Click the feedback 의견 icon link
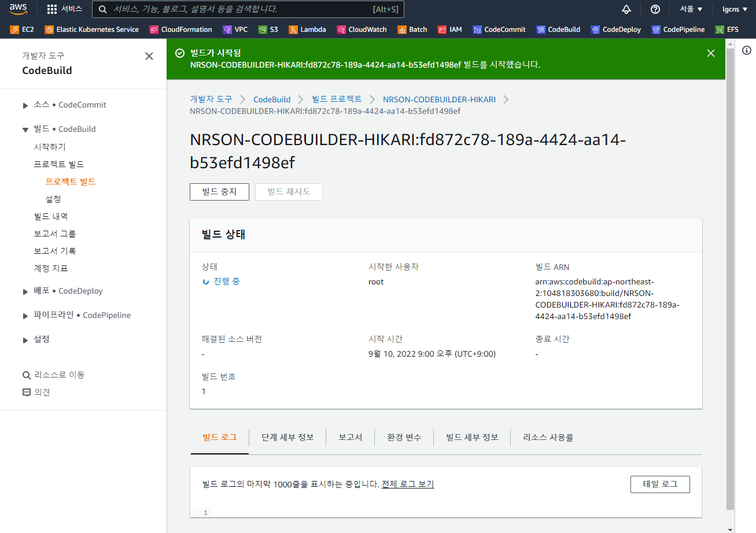Image resolution: width=756 pixels, height=533 pixels. (36, 392)
